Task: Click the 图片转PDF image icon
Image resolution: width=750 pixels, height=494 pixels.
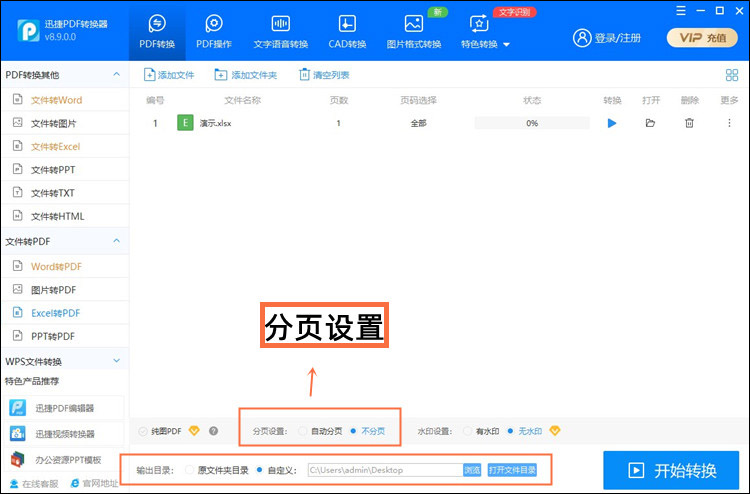Action: pos(18,289)
